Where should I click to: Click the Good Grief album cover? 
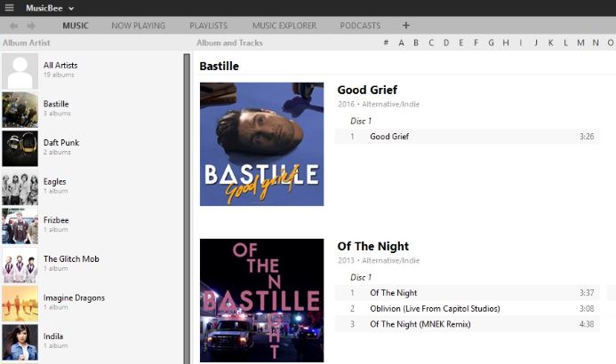pos(261,144)
